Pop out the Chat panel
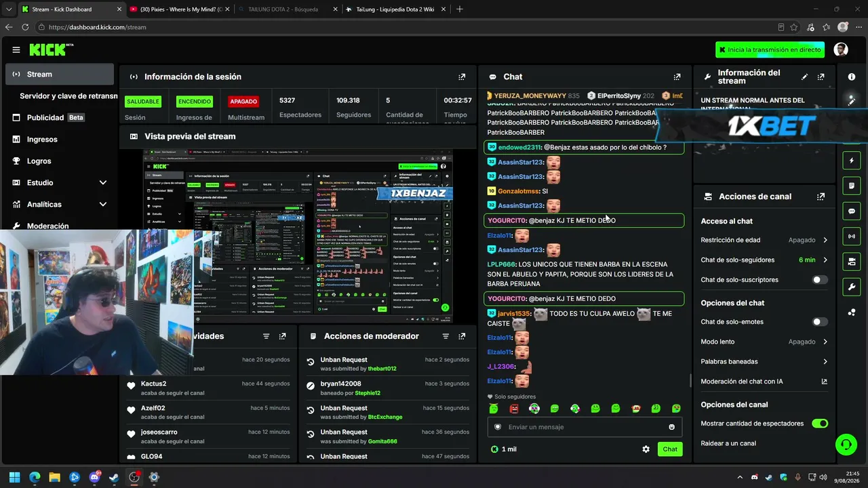The width and height of the screenshot is (868, 488). coord(677,77)
